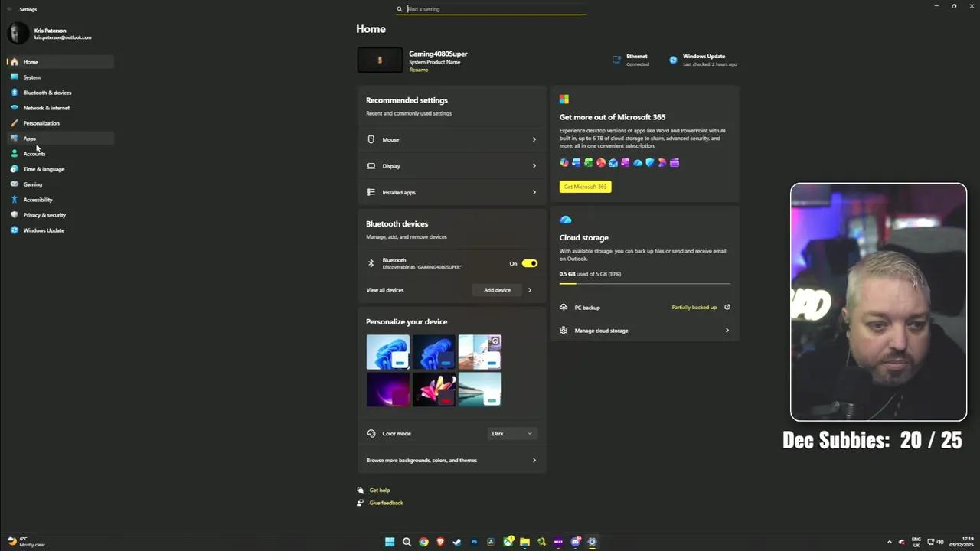Click View all devices link
The image size is (980, 551).
point(384,290)
